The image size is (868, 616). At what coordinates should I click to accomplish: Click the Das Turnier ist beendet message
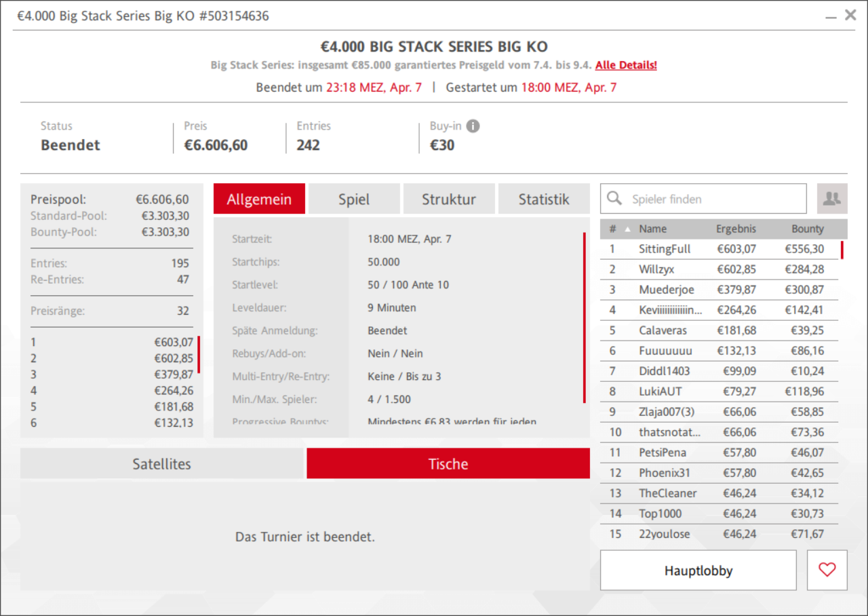point(305,537)
